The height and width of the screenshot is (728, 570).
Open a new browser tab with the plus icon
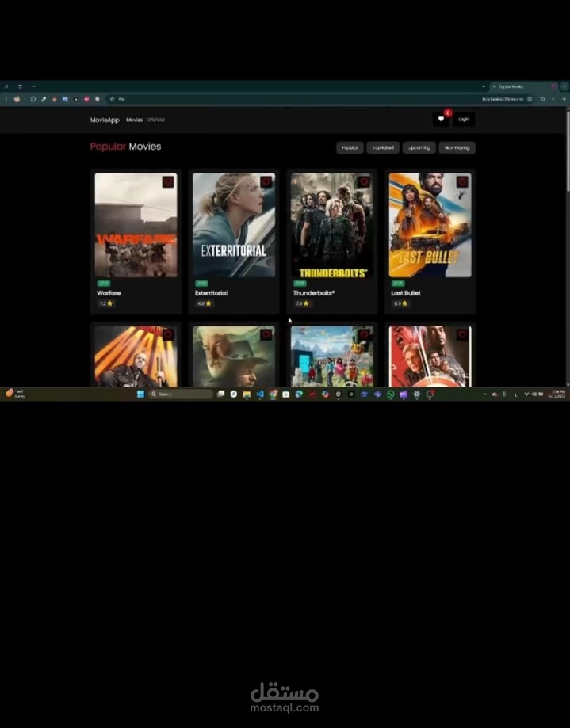[484, 86]
